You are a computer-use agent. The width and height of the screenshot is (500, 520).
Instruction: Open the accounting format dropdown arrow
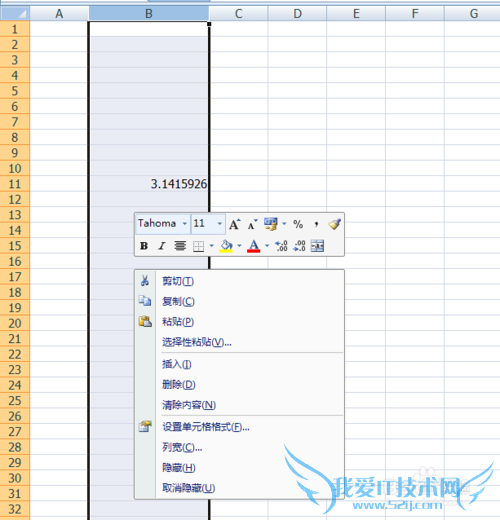284,224
